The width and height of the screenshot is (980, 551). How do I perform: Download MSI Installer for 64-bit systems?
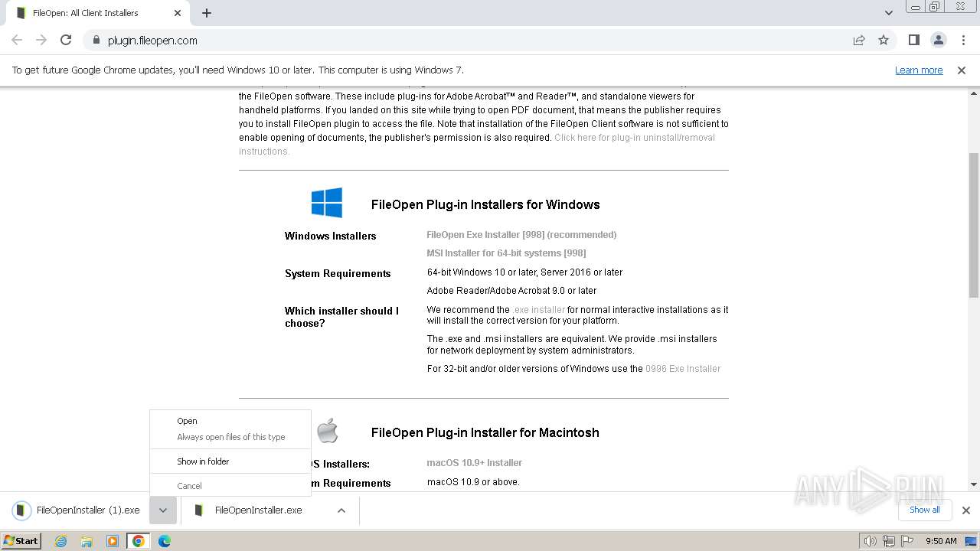pyautogui.click(x=506, y=253)
